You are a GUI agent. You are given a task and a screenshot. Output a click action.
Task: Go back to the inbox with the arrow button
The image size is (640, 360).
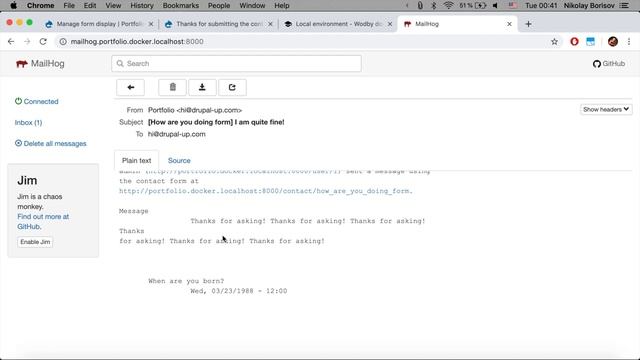[x=131, y=87]
